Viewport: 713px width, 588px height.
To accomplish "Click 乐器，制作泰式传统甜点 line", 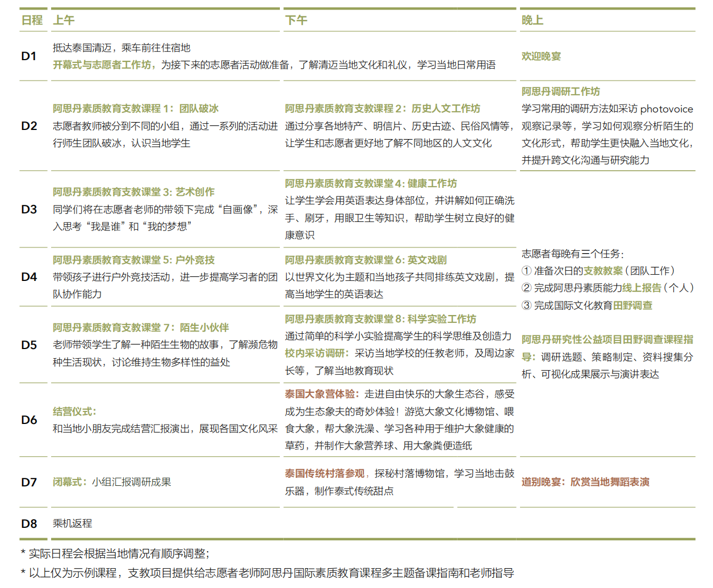I will point(339,491).
